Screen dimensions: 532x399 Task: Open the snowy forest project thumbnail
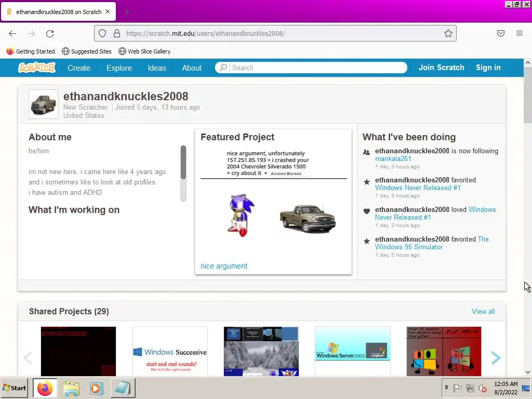[x=261, y=351]
